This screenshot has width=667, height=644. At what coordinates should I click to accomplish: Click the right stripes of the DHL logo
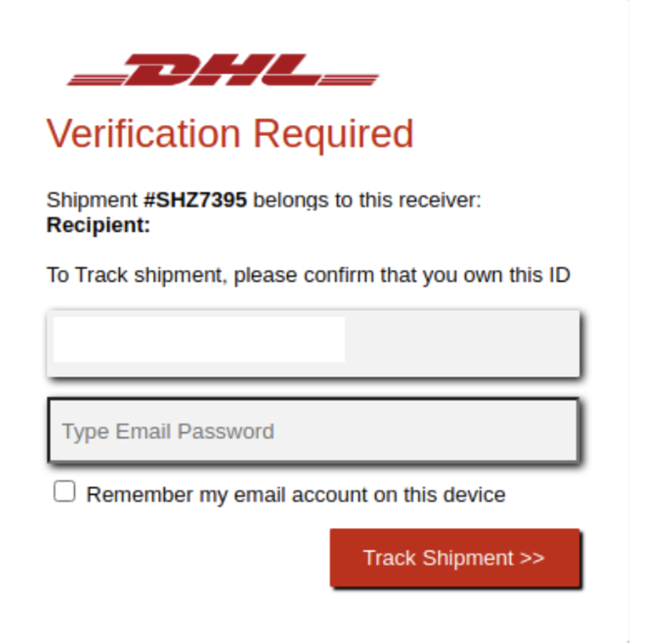click(x=349, y=79)
